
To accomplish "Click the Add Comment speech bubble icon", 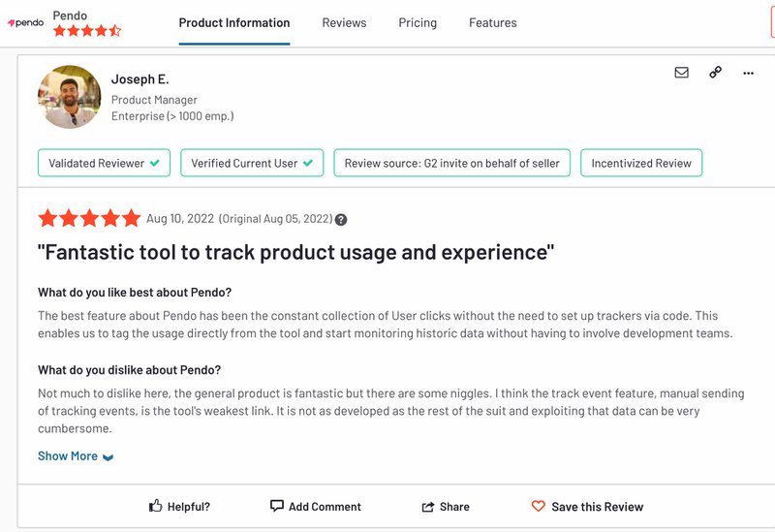I will click(277, 506).
